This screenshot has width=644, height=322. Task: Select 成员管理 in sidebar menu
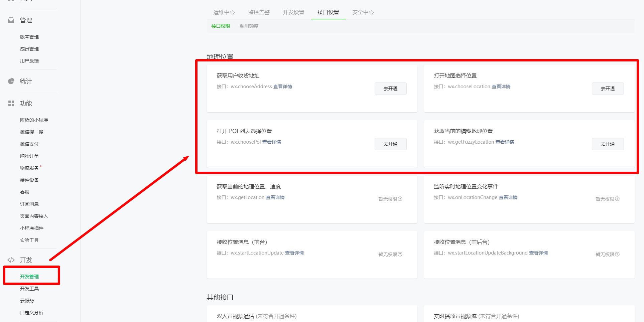(x=29, y=49)
